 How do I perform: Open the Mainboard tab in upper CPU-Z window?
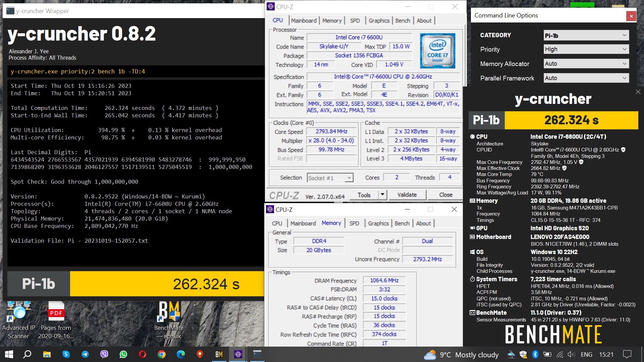(x=304, y=20)
